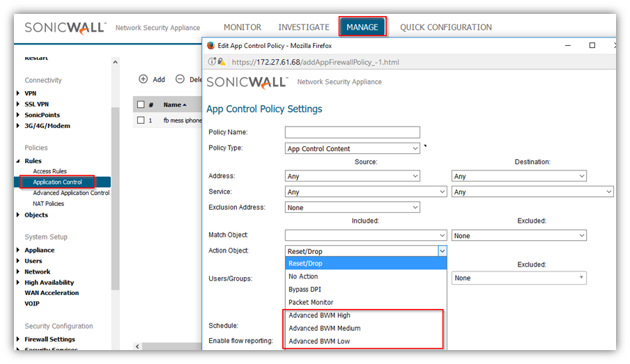Open the INVESTIGATE tab
This screenshot has width=630, height=364.
[304, 27]
